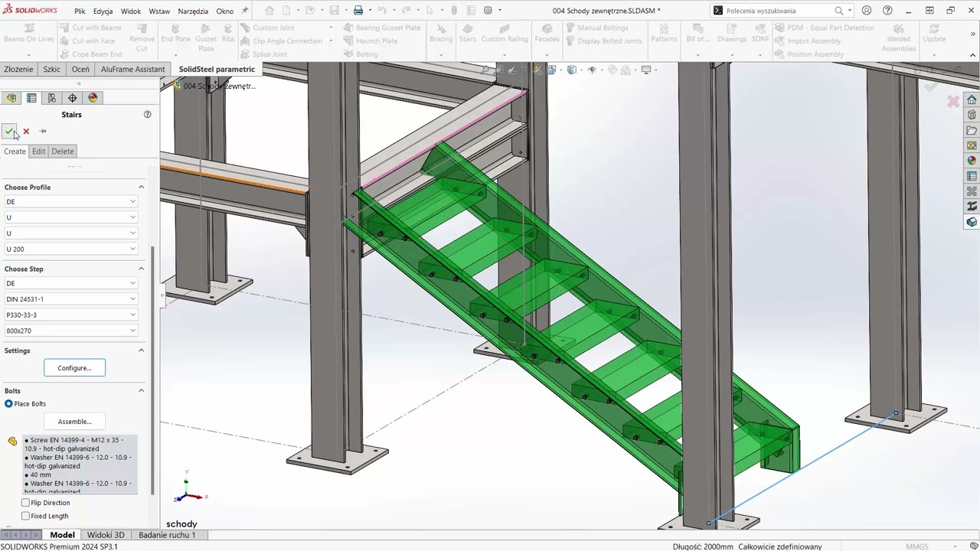Pin the Stairs property panel open
The height and width of the screenshot is (551, 980).
click(43, 131)
